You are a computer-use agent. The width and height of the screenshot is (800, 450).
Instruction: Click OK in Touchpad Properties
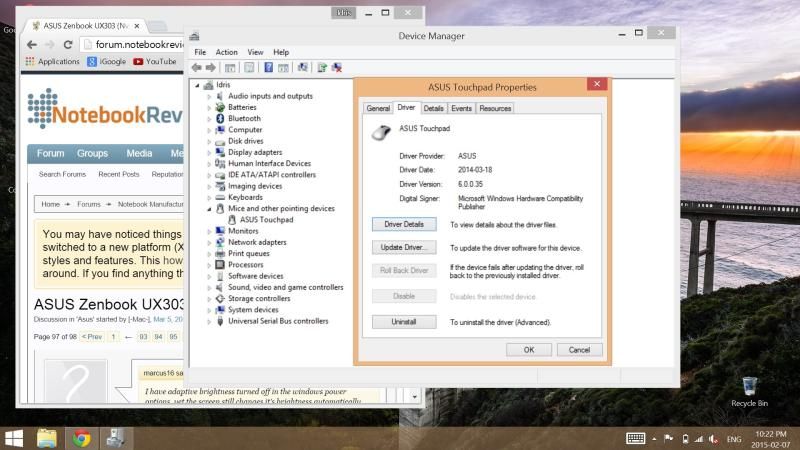[x=529, y=350]
